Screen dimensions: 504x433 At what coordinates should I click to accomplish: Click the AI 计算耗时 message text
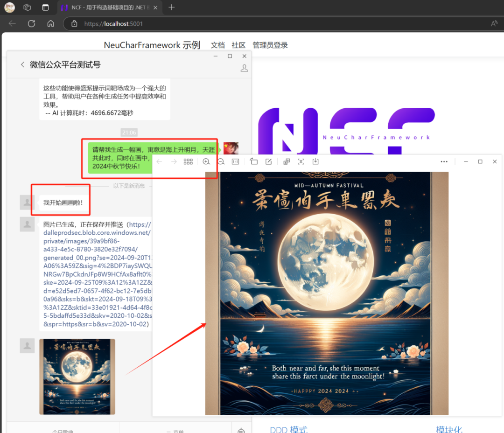tap(89, 113)
